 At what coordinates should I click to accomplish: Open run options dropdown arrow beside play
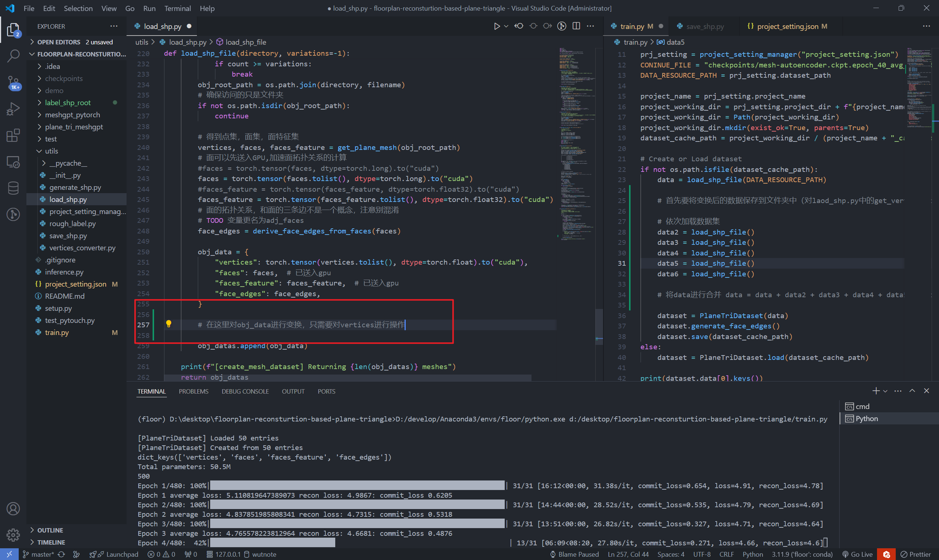point(506,26)
